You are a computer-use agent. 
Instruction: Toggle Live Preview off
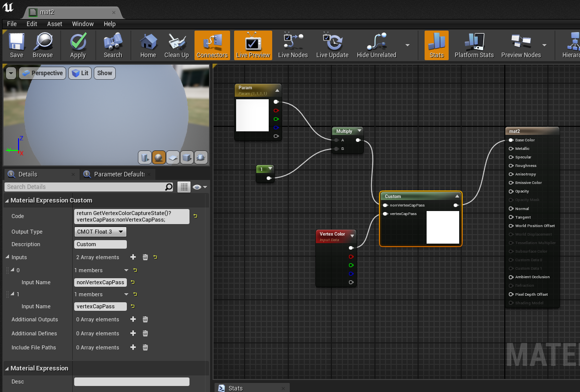[253, 45]
